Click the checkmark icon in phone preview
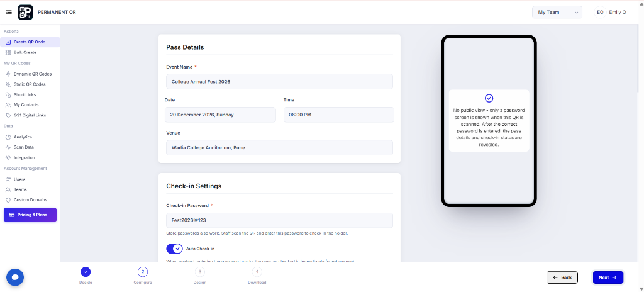The height and width of the screenshot is (292, 644). click(x=489, y=98)
